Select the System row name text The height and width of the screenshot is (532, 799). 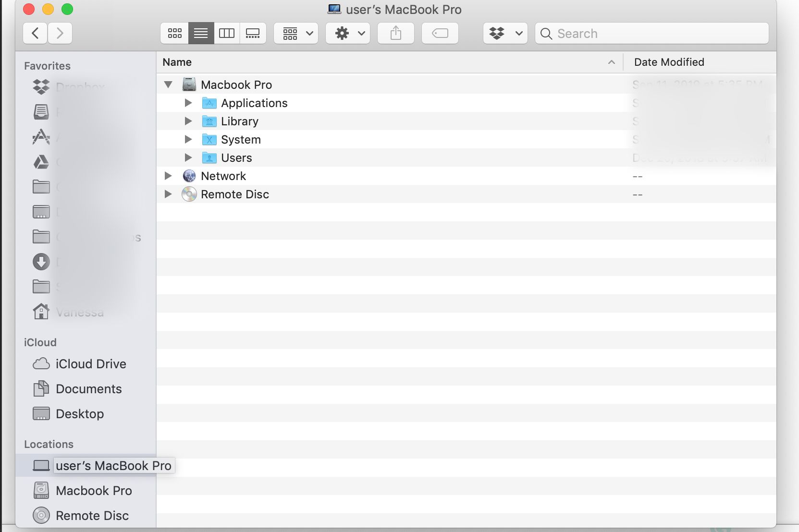(241, 139)
